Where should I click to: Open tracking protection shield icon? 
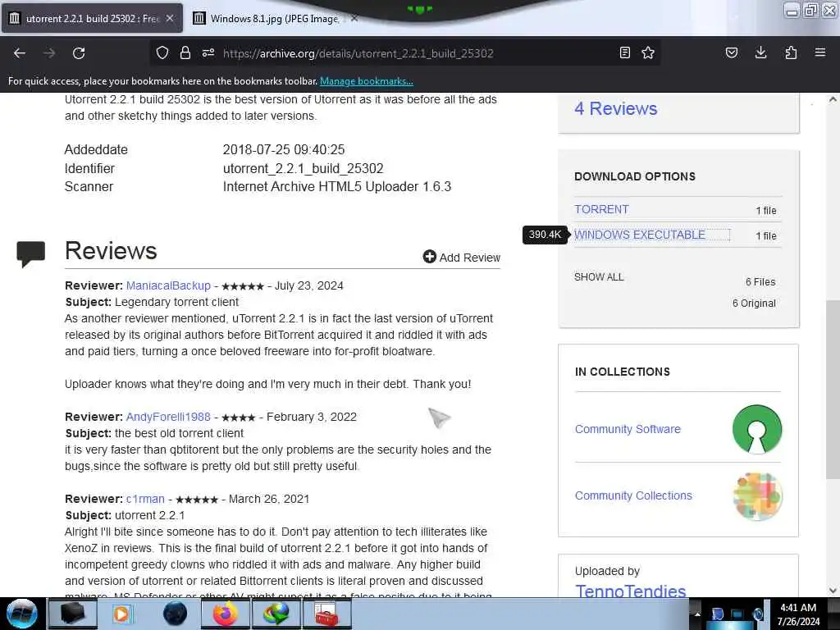162,52
